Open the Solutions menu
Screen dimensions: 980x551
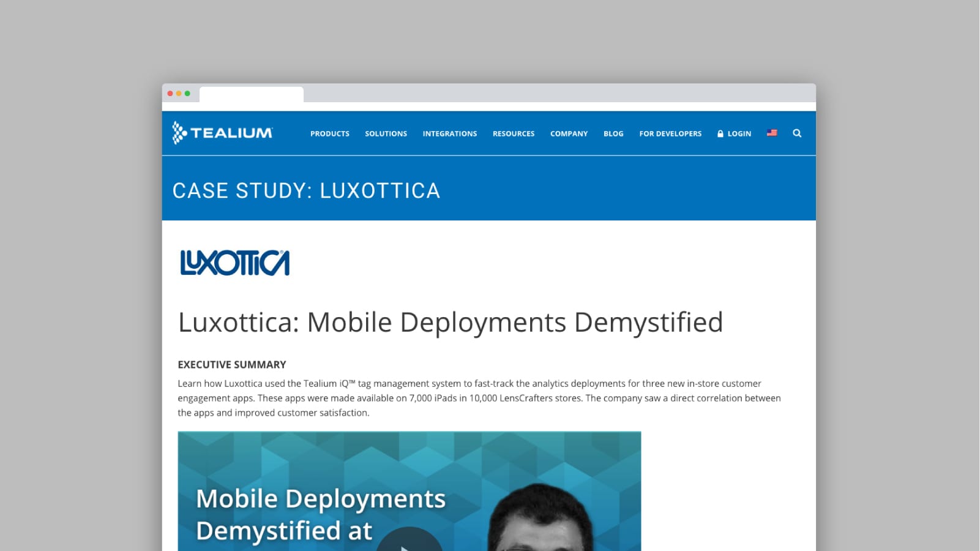[386, 133]
